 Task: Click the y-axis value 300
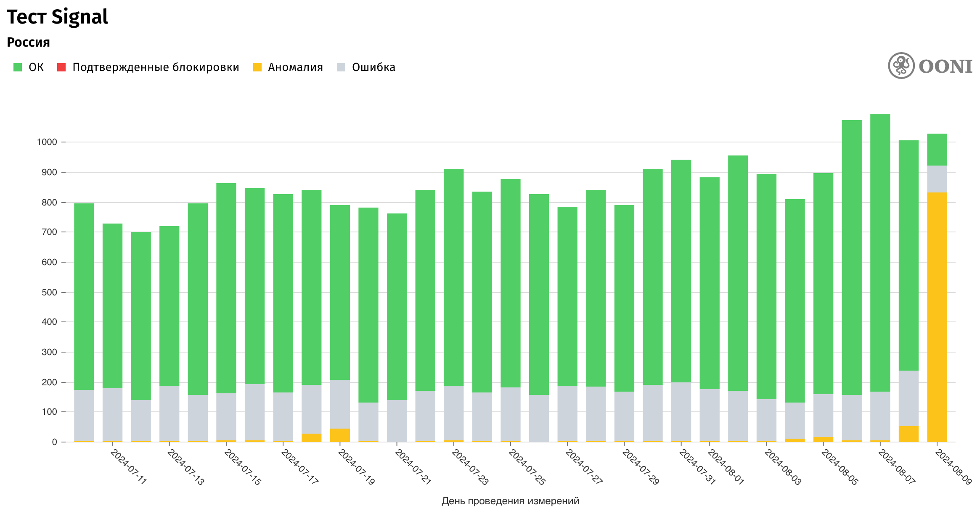point(49,352)
